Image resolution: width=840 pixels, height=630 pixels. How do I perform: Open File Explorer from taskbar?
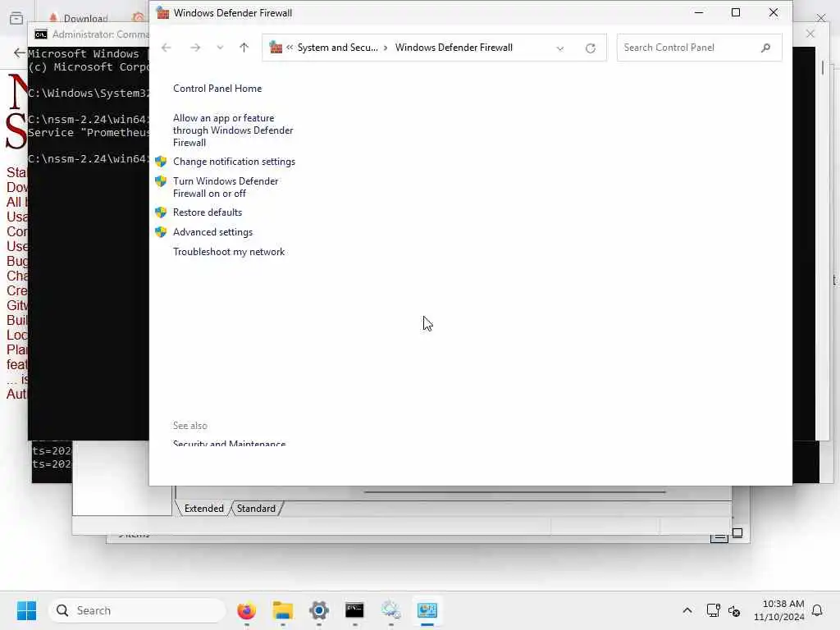click(x=283, y=610)
